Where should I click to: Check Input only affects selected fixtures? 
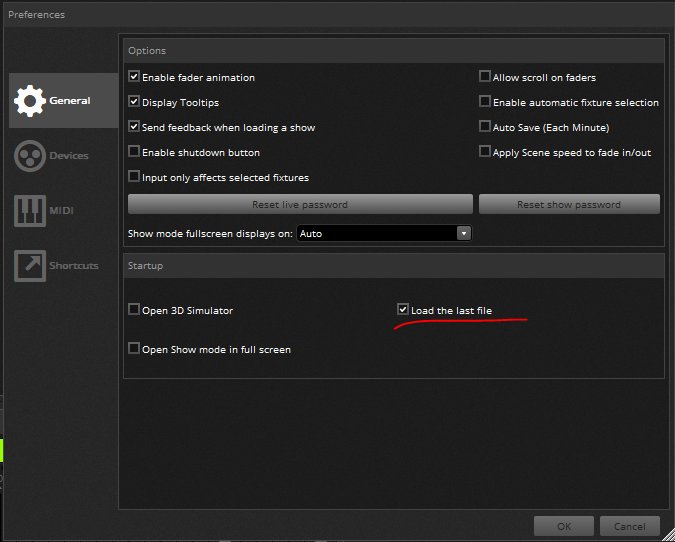point(134,177)
